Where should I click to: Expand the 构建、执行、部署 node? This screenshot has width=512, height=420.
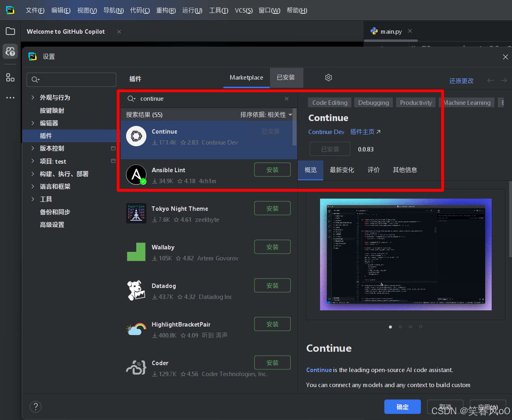click(33, 174)
